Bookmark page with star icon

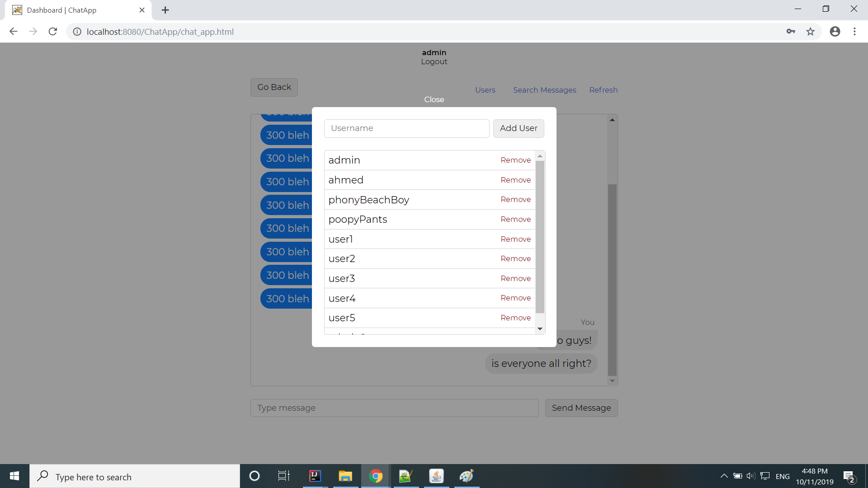(x=810, y=32)
